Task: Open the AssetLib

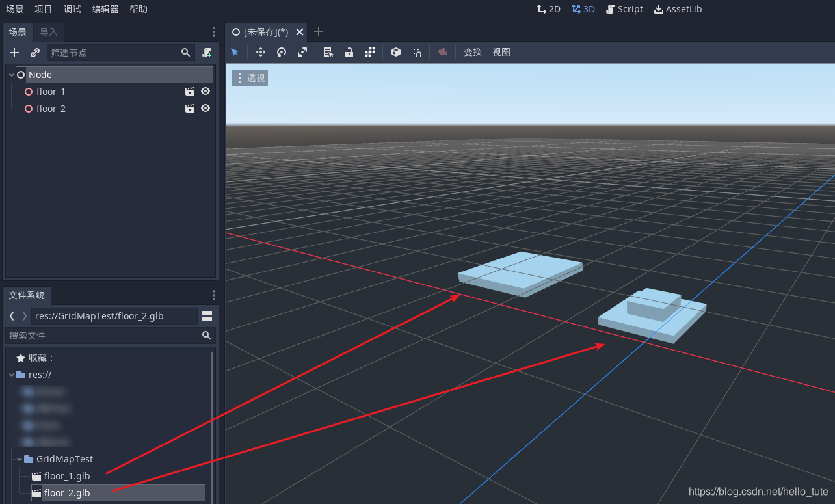Action: (x=678, y=8)
